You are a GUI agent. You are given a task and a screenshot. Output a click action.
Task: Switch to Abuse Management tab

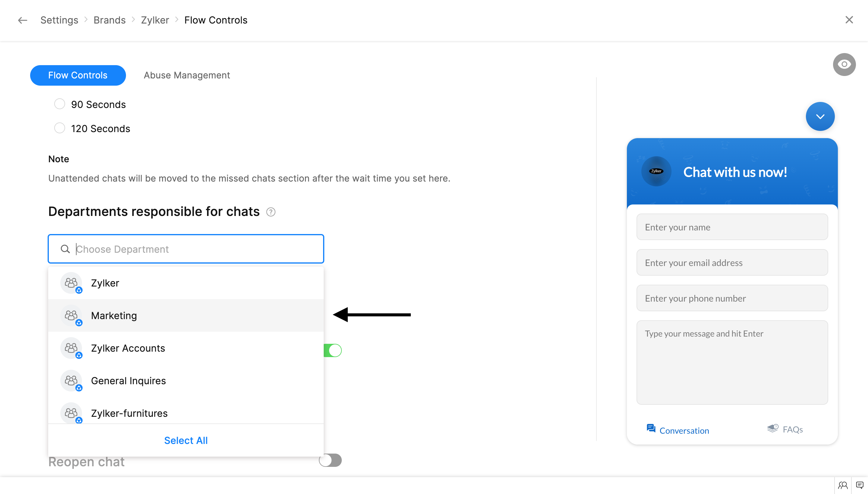click(187, 75)
